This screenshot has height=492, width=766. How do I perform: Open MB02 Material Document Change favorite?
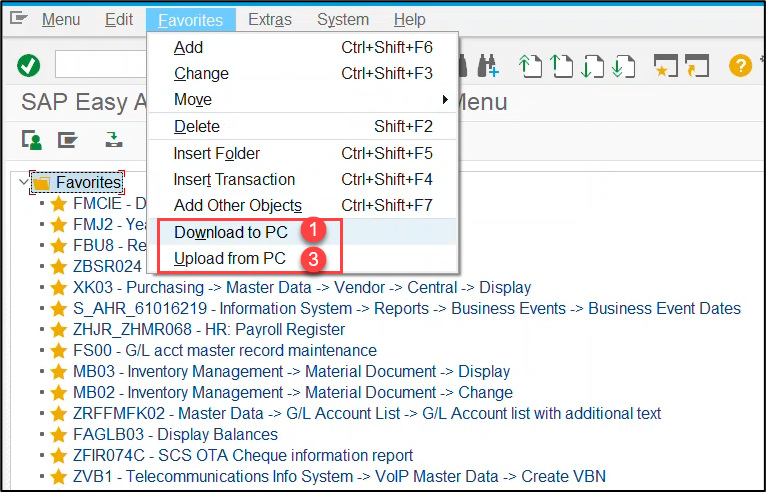[293, 392]
